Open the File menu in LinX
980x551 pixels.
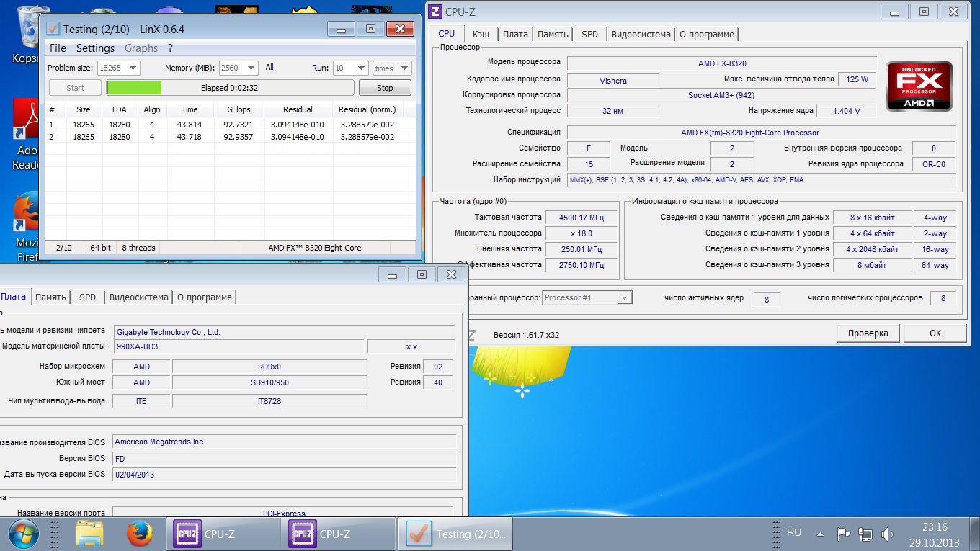tap(58, 48)
